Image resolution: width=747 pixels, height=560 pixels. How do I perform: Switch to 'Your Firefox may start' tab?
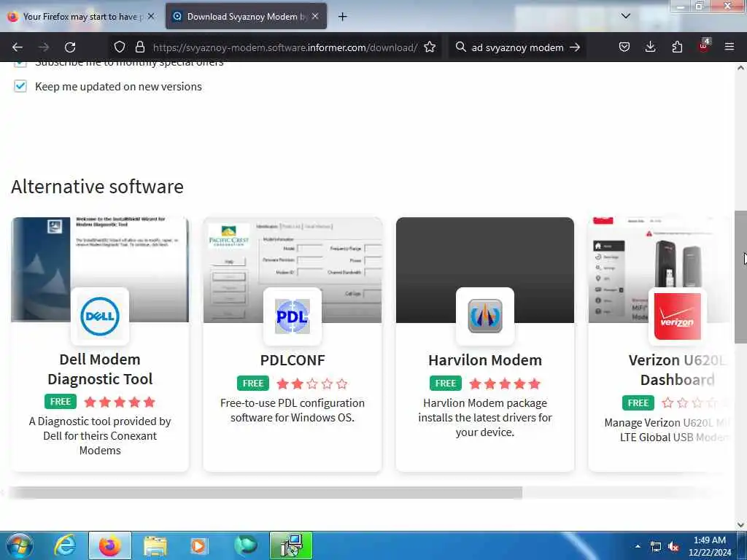click(x=81, y=17)
